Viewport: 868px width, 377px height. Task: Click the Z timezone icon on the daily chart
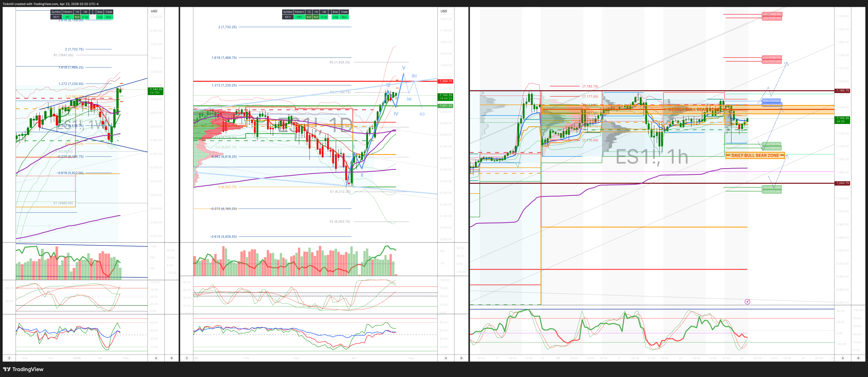pos(187,358)
